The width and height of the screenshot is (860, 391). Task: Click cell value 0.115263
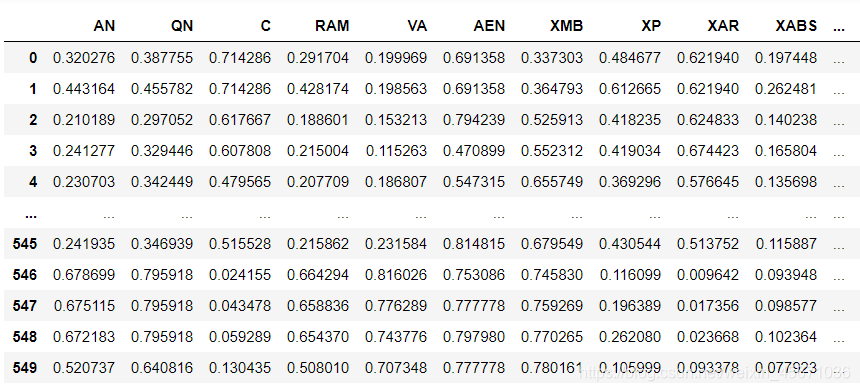396,151
